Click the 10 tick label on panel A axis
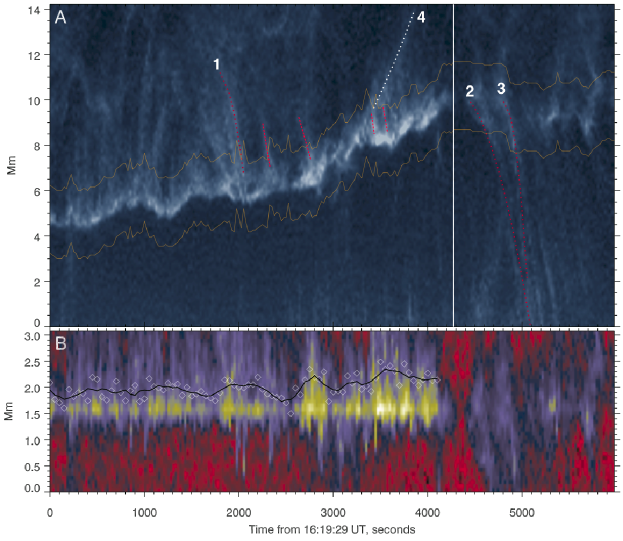623x541 pixels. (x=34, y=101)
